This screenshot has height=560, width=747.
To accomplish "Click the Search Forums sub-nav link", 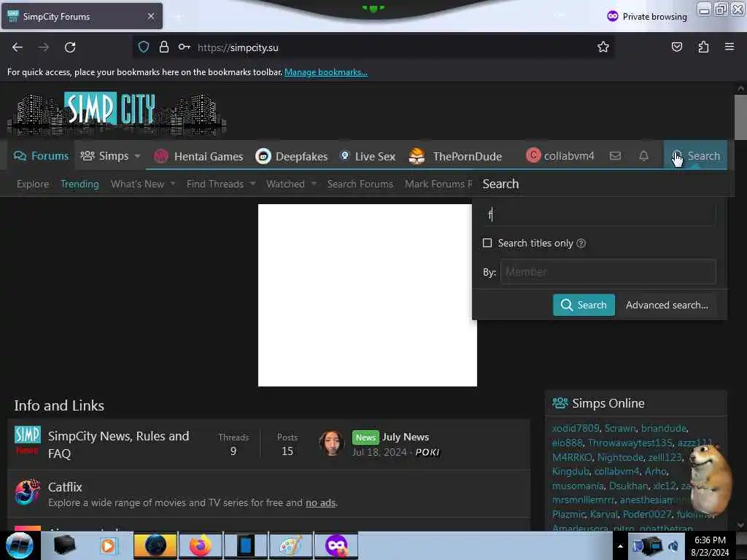I will click(x=360, y=184).
